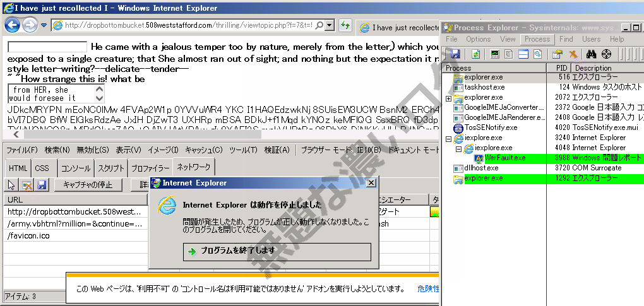This screenshot has height=306, width=644.
Task: Toggle Show Lower Pane icon in Process Explorer
Action: coord(523,54)
